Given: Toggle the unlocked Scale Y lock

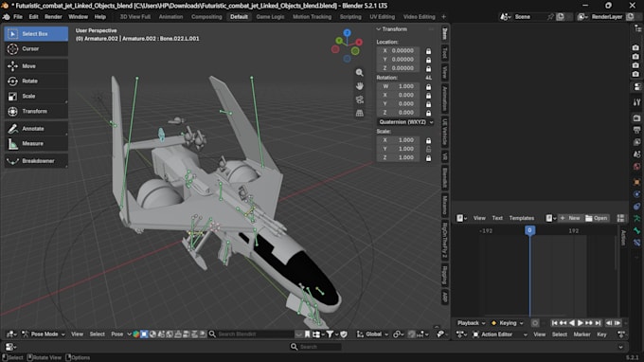Looking at the screenshot, I should point(428,149).
